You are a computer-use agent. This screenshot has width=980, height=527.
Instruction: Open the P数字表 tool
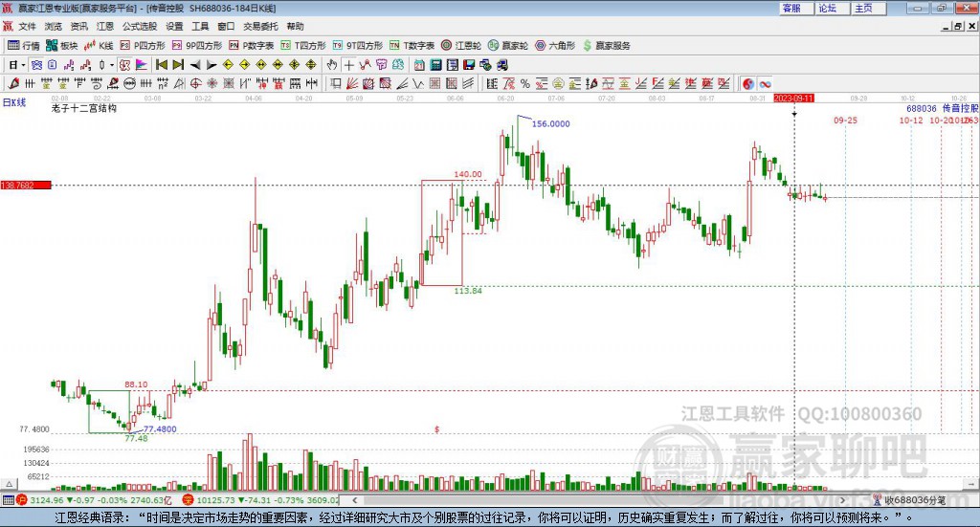(x=252, y=46)
